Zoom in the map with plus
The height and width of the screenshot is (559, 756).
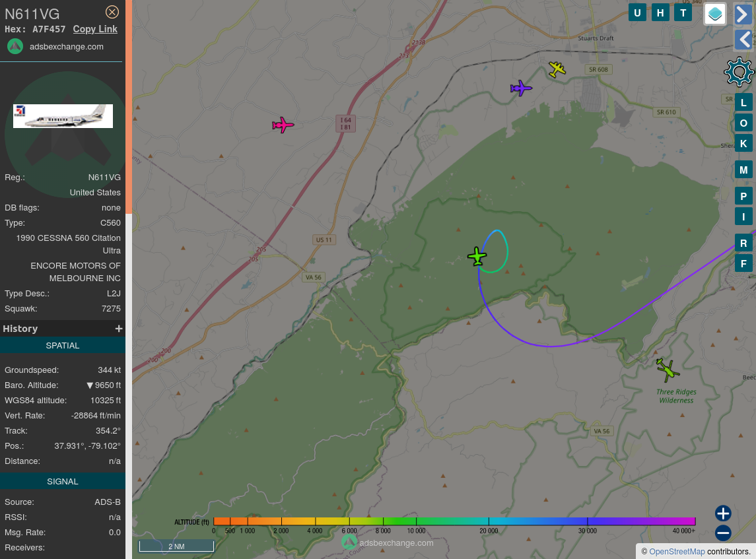[723, 513]
